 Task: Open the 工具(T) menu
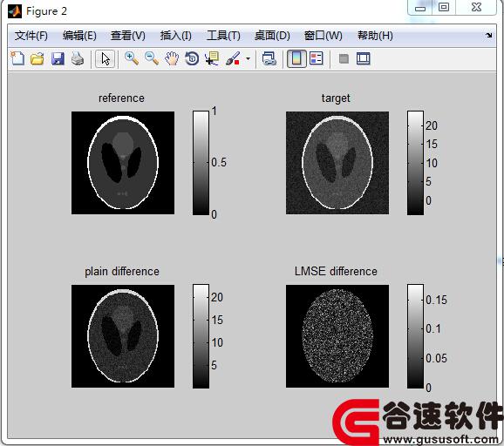pyautogui.click(x=223, y=36)
